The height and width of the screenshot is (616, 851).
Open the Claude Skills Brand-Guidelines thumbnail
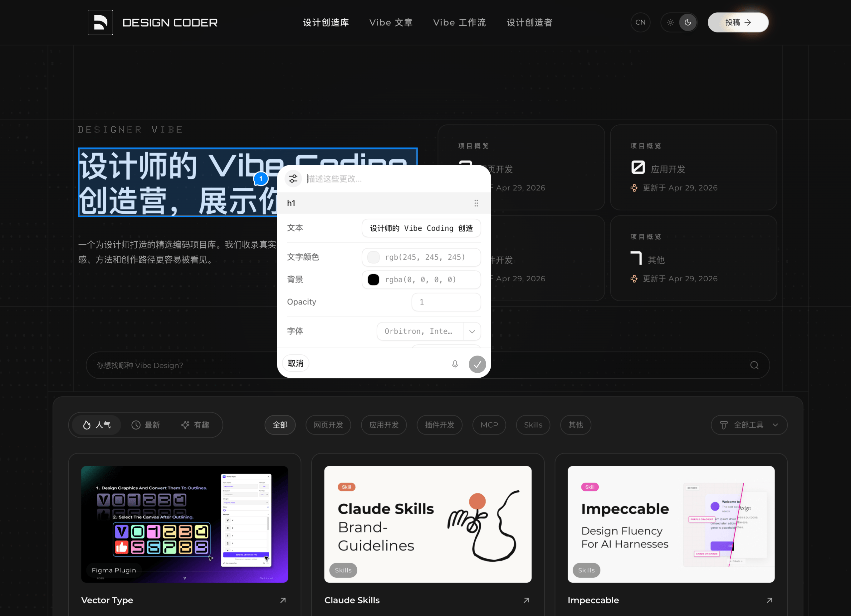coord(428,524)
